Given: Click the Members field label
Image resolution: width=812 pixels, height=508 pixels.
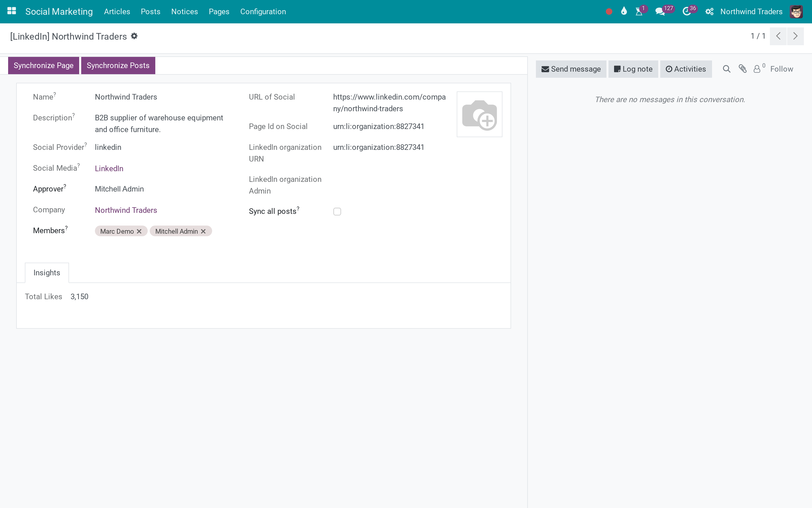Looking at the screenshot, I should coord(49,230).
